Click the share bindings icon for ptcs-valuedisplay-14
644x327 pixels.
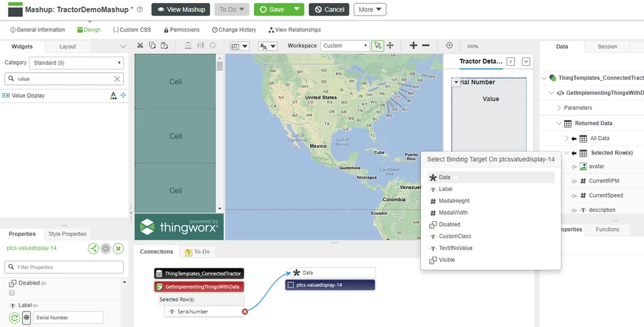[93, 248]
